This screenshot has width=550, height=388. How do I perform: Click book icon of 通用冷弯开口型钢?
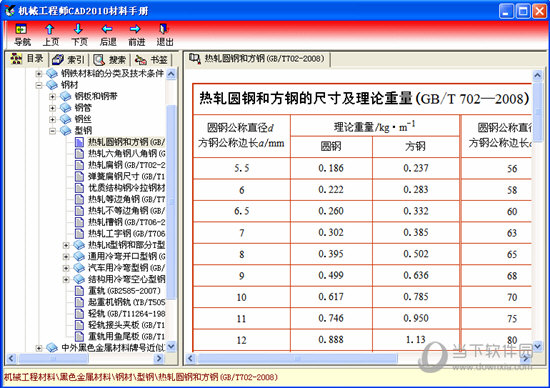79,256
